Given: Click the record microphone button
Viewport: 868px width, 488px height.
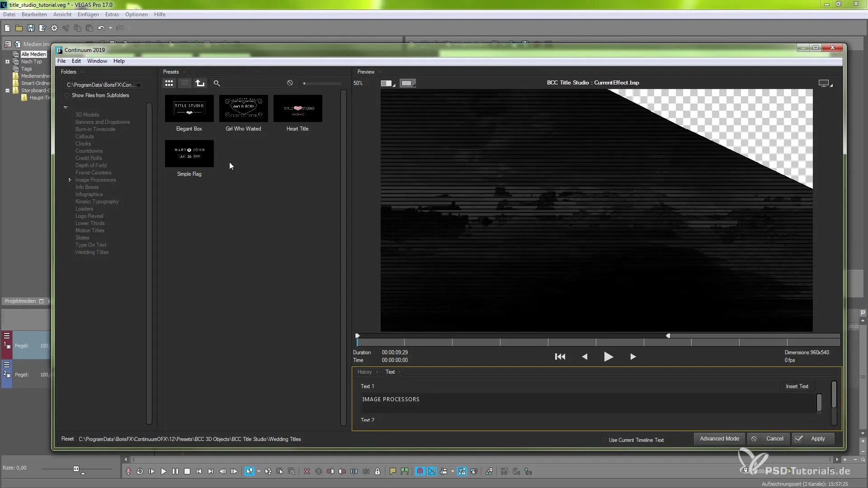Looking at the screenshot, I should click(x=128, y=471).
